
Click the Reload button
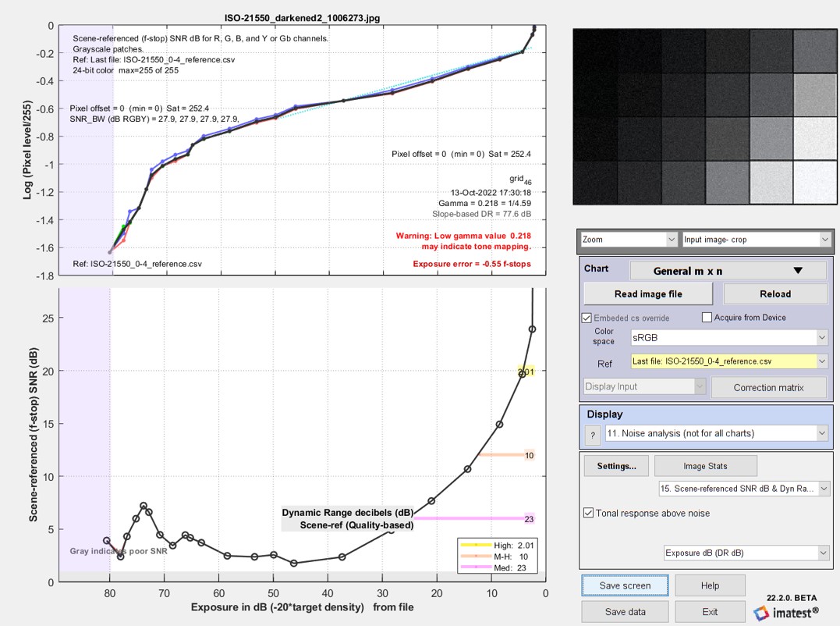[775, 293]
